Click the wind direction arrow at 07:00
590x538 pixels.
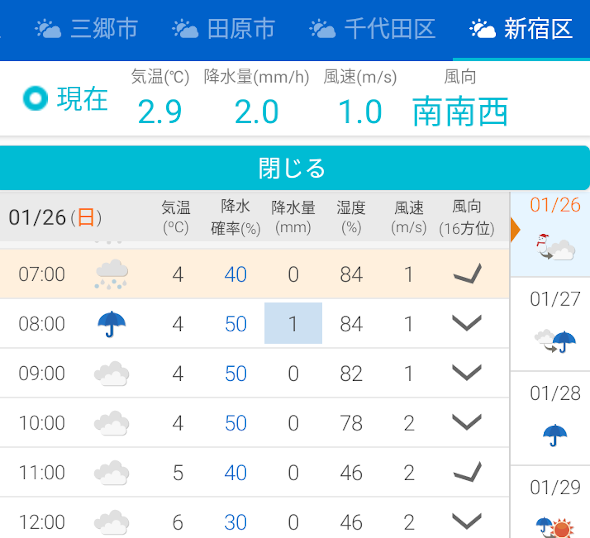tap(467, 274)
